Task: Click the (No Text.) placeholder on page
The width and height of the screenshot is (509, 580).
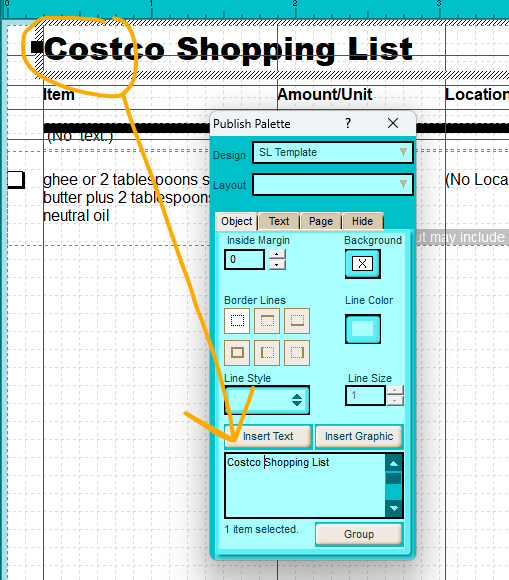Action: pos(80,136)
